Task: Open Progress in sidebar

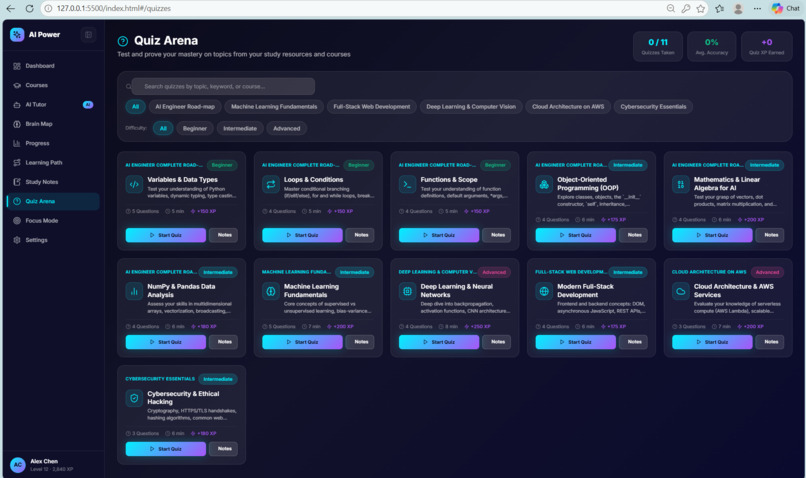Action: pyautogui.click(x=53, y=143)
